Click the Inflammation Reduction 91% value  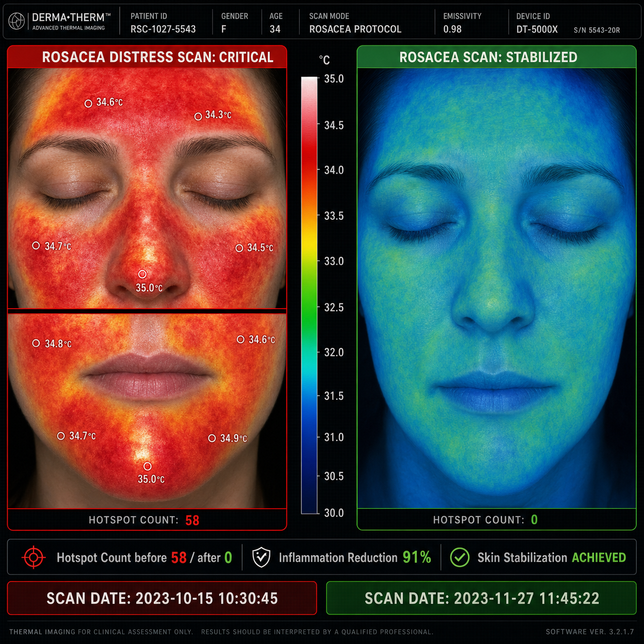[416, 557]
